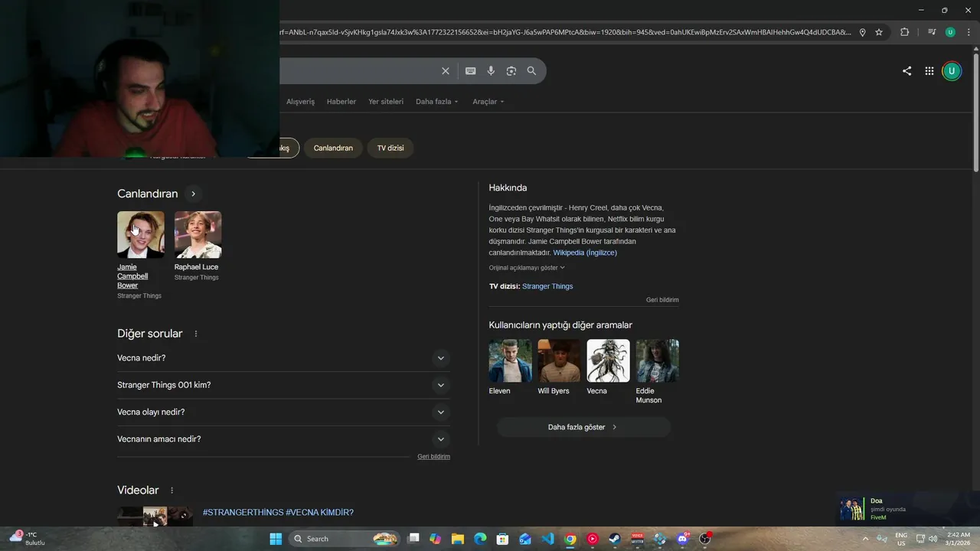
Task: Open the options dots beside Videolar
Action: [x=171, y=491]
